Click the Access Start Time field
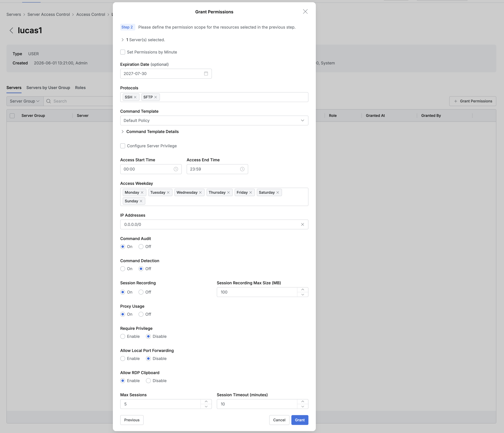The image size is (504, 433). tap(151, 169)
